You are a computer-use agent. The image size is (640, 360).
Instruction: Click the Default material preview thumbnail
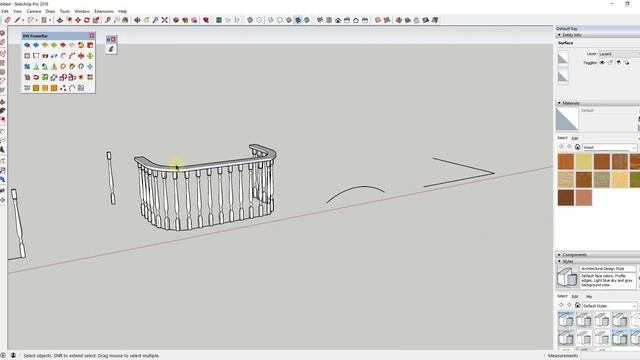click(x=567, y=119)
